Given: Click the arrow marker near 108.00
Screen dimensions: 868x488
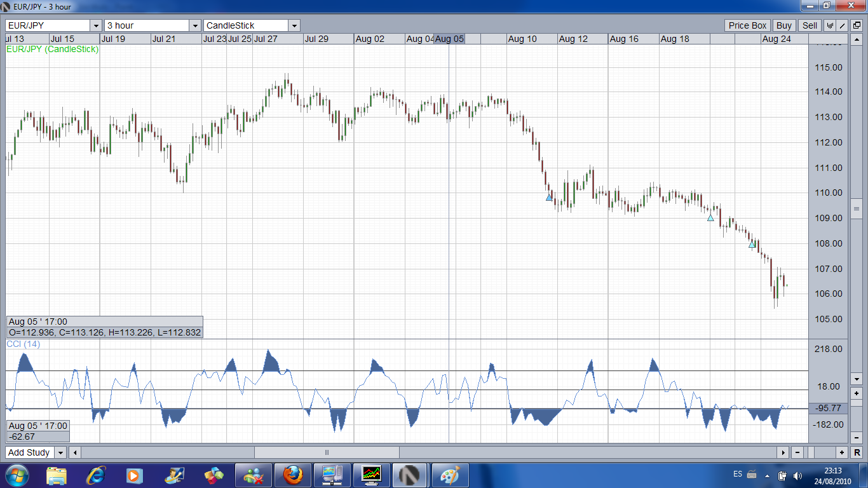Looking at the screenshot, I should click(x=752, y=244).
